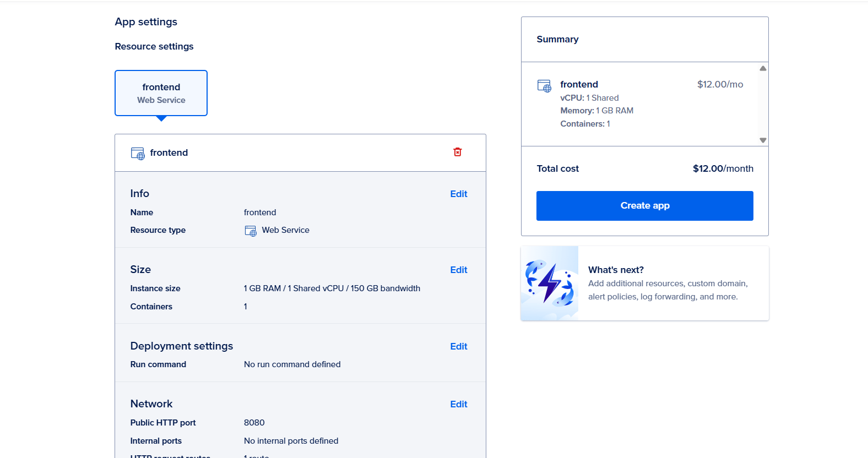Edit the Size section

point(459,270)
